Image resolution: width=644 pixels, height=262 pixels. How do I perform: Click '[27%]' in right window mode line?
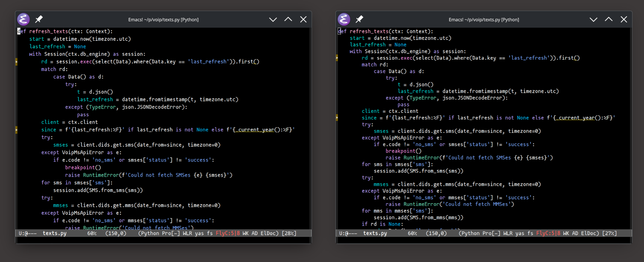(610, 233)
